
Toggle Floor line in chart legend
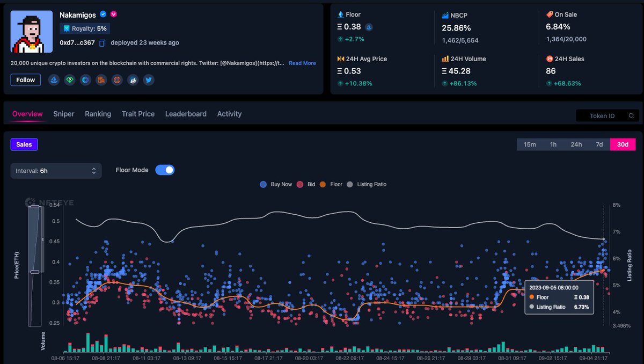(331, 184)
